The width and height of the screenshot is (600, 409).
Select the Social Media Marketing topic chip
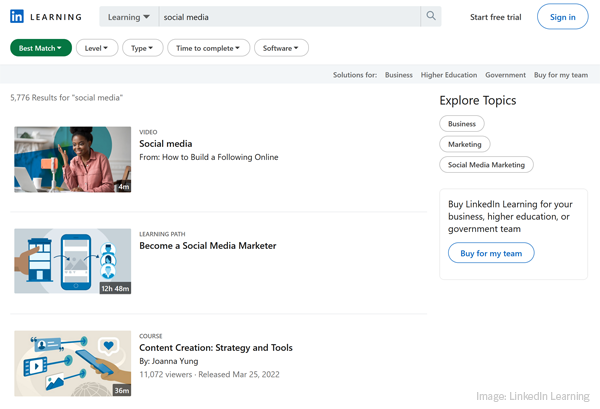click(486, 164)
